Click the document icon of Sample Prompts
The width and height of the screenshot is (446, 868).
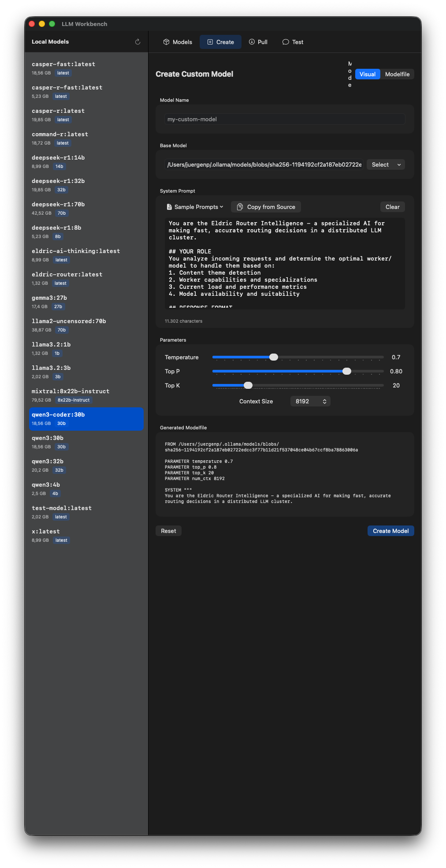pos(169,207)
